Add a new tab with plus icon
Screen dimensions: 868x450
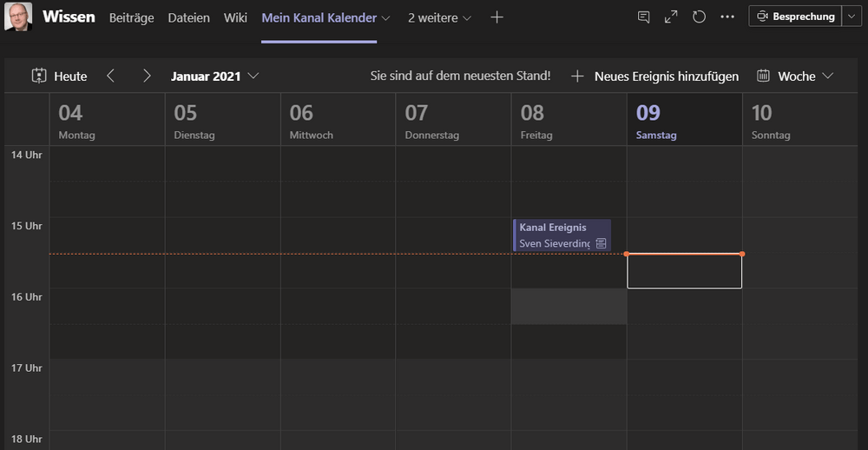497,17
